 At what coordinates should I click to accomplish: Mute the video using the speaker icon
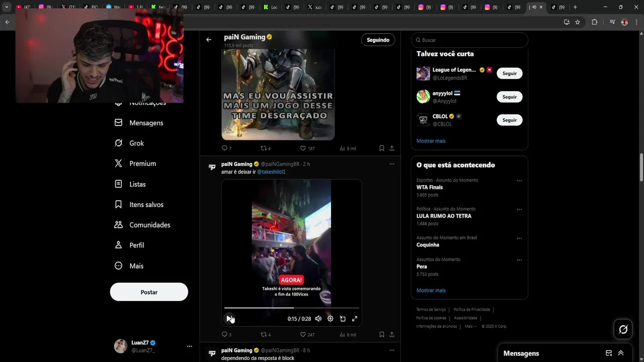click(318, 319)
